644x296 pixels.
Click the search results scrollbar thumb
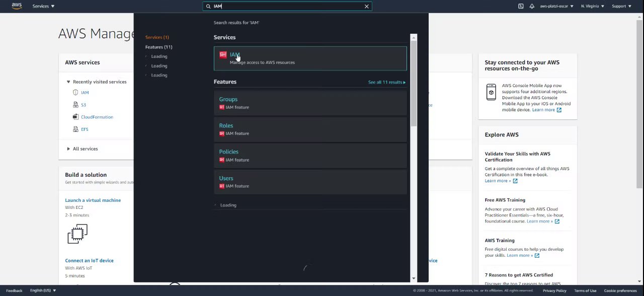(414, 83)
